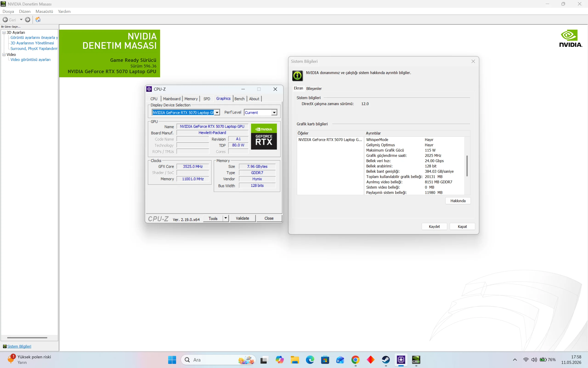Click the Ara search box on taskbar
Image resolution: width=588 pixels, height=368 pixels.
point(218,360)
